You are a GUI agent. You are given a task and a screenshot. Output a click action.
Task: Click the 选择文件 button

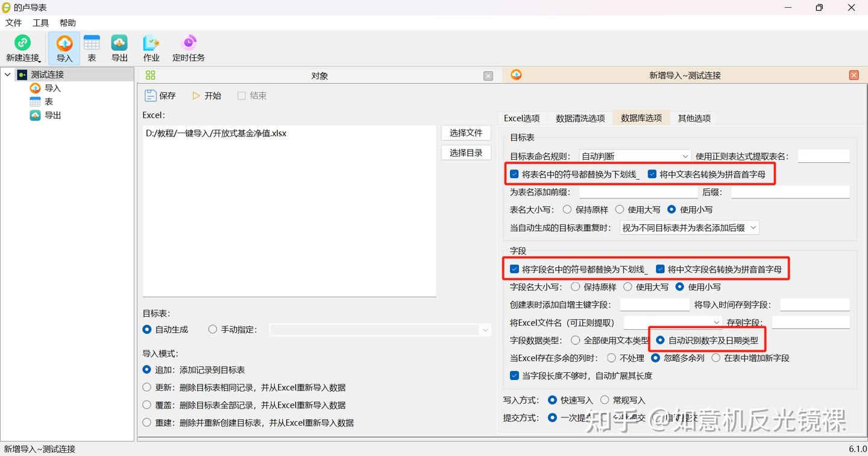(465, 132)
